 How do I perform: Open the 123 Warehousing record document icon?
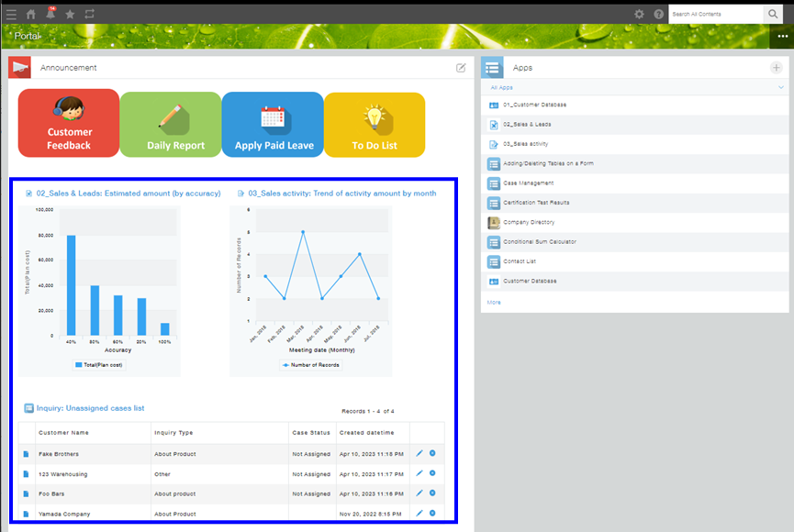26,473
